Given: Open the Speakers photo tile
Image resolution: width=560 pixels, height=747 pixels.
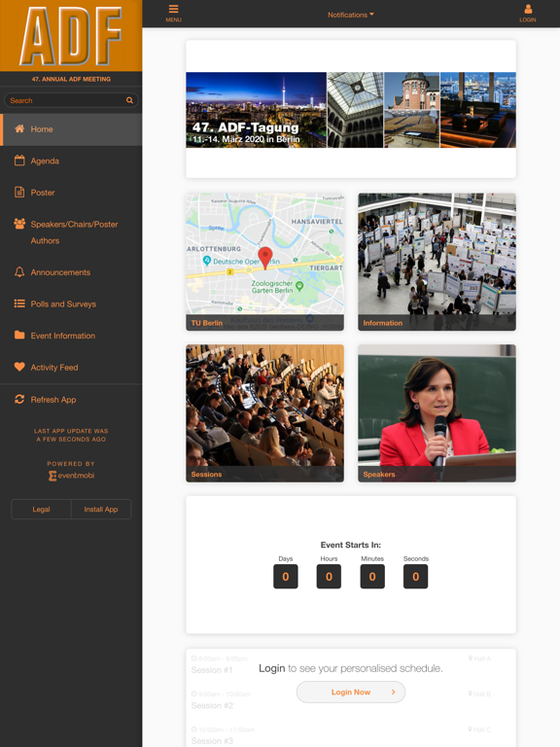Looking at the screenshot, I should [x=437, y=413].
